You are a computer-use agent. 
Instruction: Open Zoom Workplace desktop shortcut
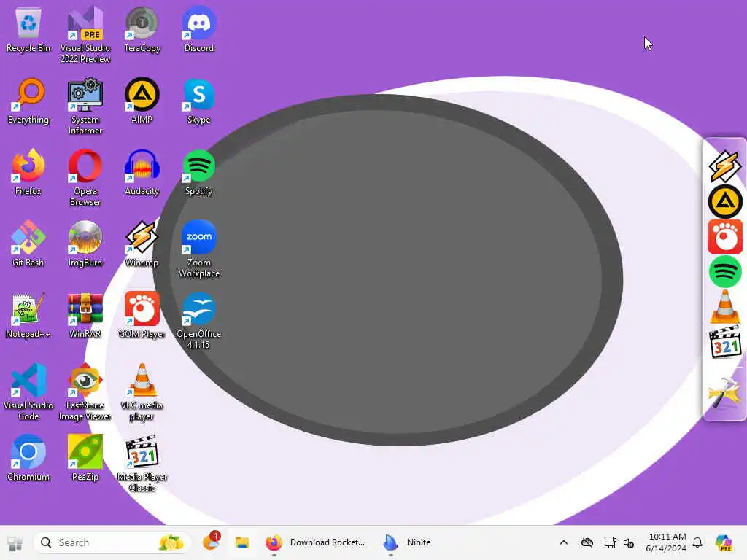click(x=198, y=249)
